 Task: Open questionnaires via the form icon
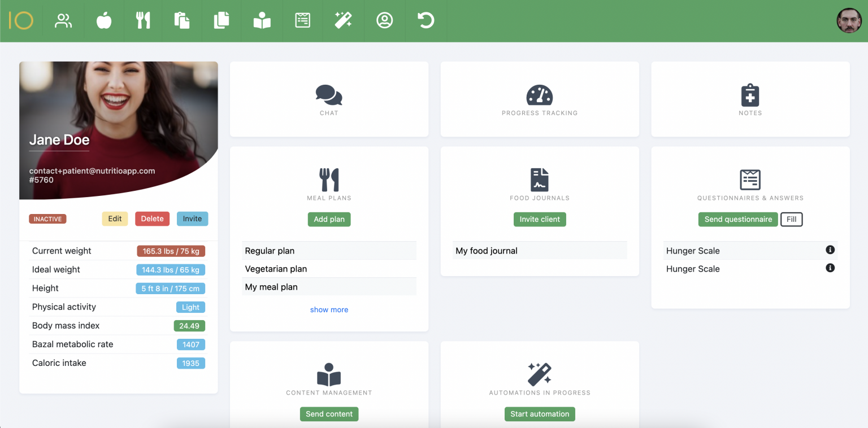(302, 20)
